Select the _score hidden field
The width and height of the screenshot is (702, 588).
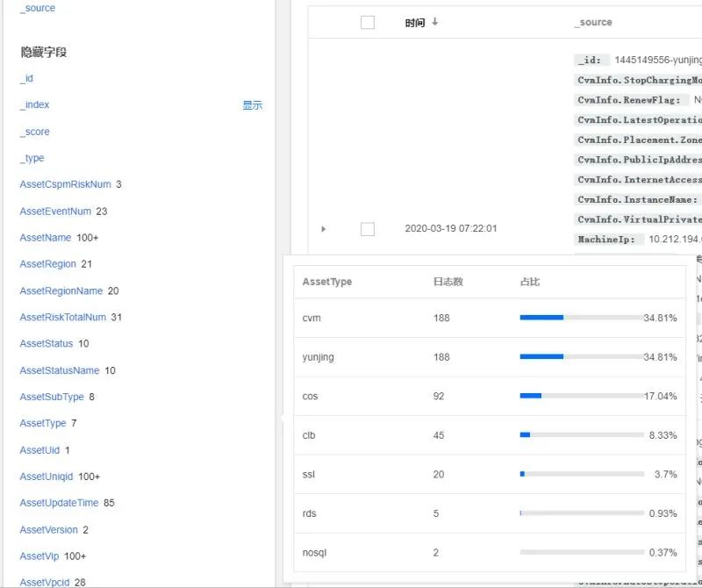(x=35, y=132)
